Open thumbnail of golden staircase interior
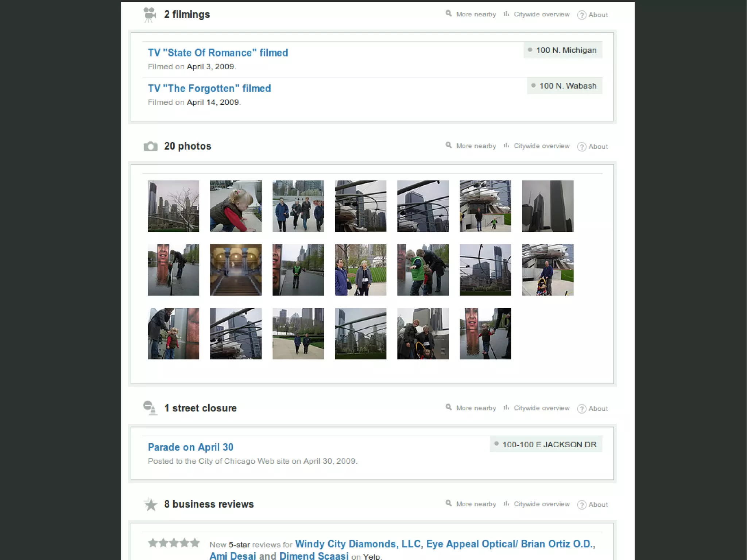The height and width of the screenshot is (560, 747). 236,270
